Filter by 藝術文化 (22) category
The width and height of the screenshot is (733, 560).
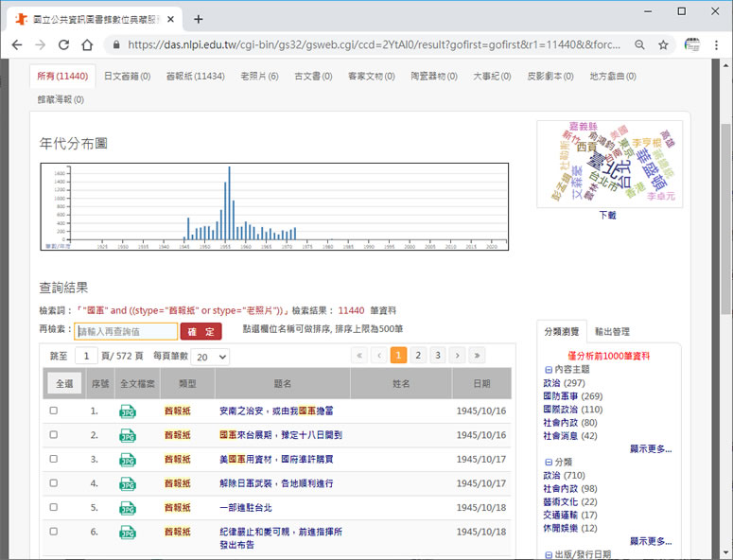570,501
